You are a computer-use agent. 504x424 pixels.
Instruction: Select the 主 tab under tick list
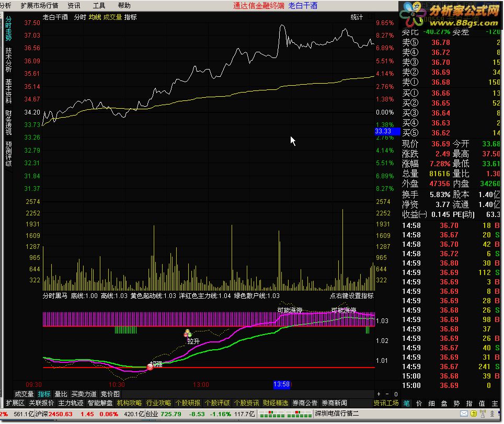495,404
